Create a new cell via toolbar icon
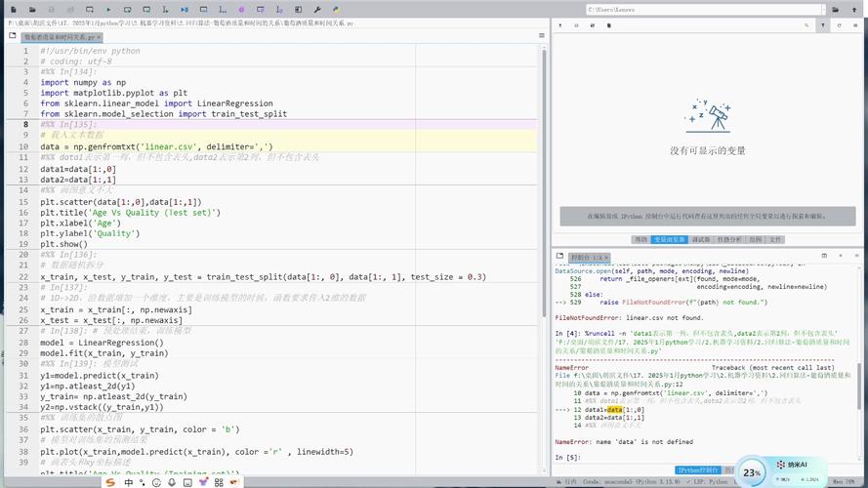The width and height of the screenshot is (868, 488). [x=90, y=10]
